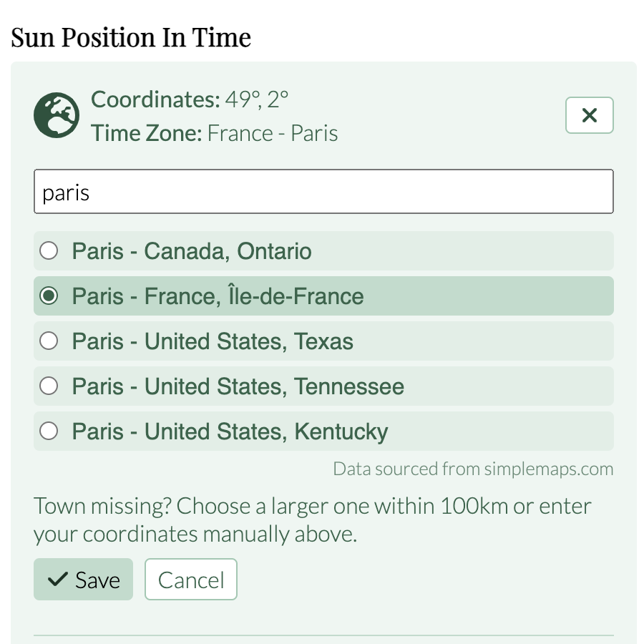Select the Paris France Île-de-France radio button
644x644 pixels.
49,296
